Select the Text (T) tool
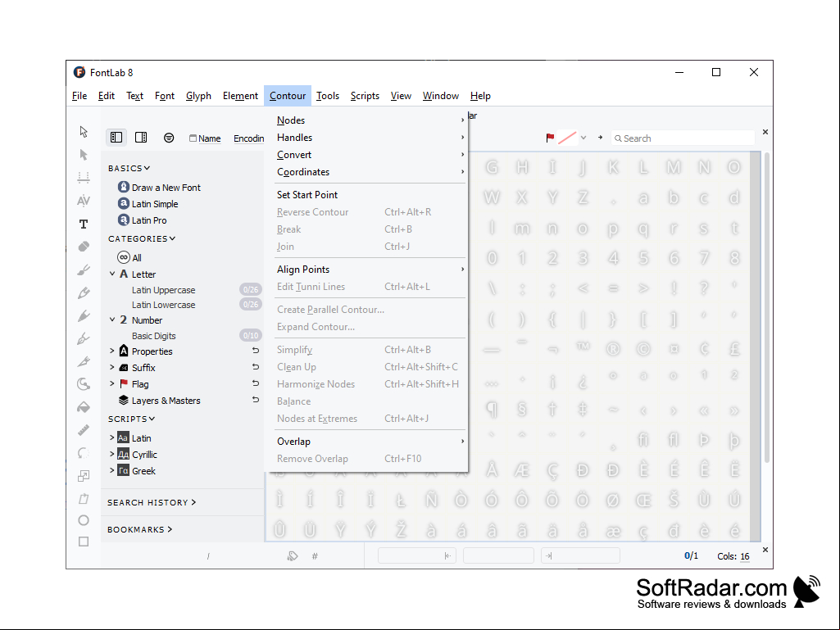 tap(84, 224)
